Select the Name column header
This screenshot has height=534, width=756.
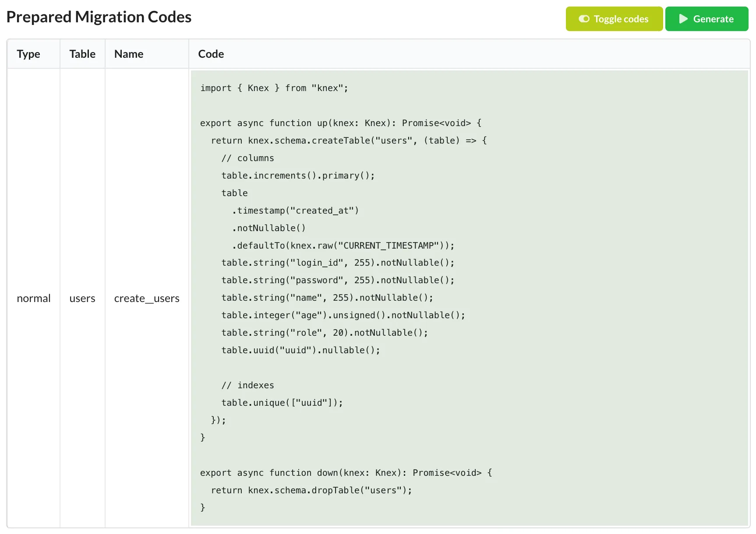point(128,54)
